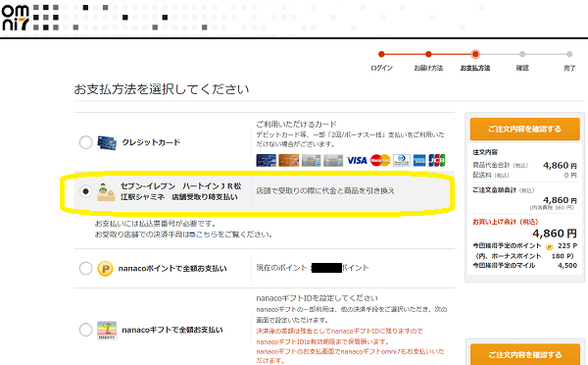The width and height of the screenshot is (588, 365).
Task: Click the MasterCard logo
Action: point(380,160)
